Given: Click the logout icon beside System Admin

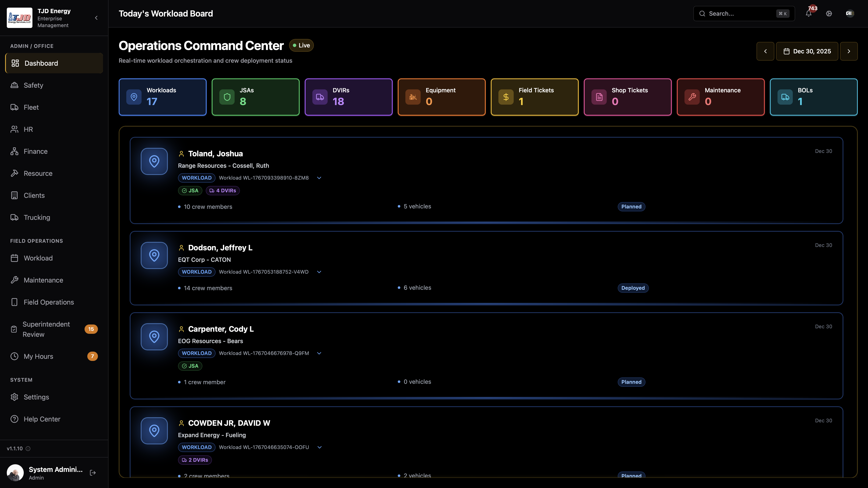Looking at the screenshot, I should (93, 473).
